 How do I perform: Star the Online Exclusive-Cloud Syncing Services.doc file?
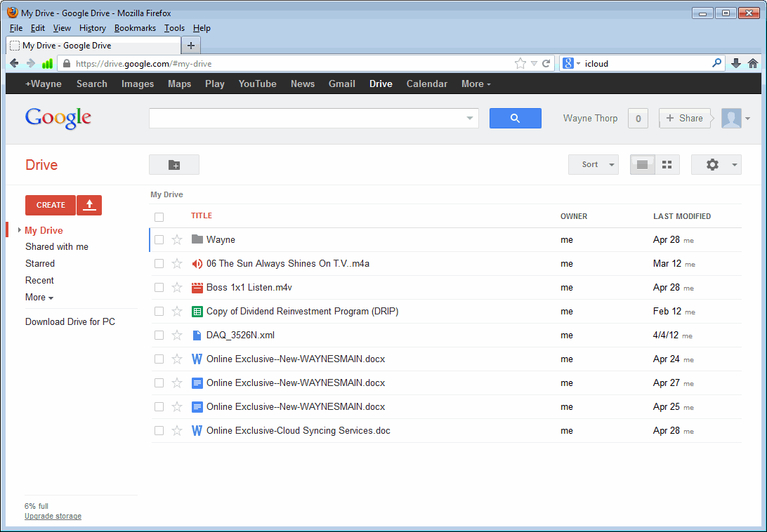[177, 431]
